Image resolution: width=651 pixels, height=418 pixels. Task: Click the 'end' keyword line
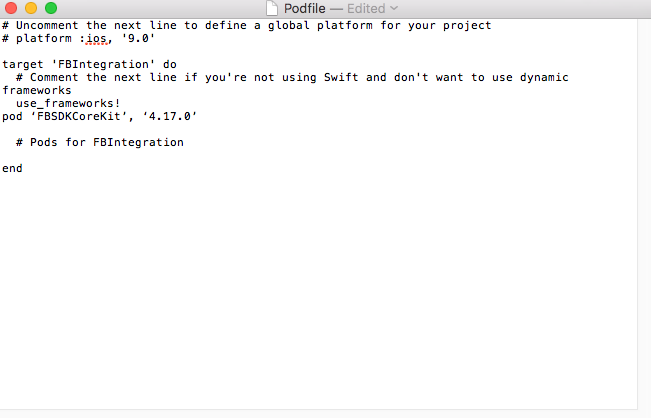pyautogui.click(x=12, y=168)
